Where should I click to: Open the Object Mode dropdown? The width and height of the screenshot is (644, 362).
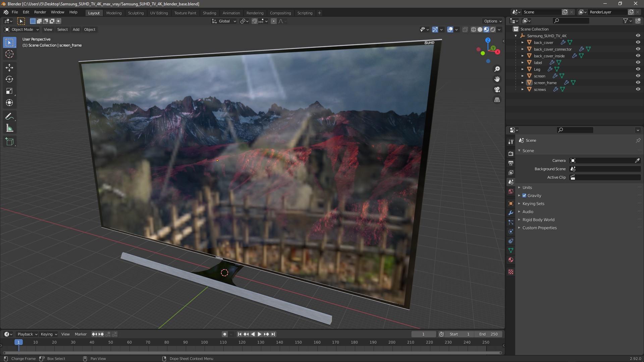22,29
